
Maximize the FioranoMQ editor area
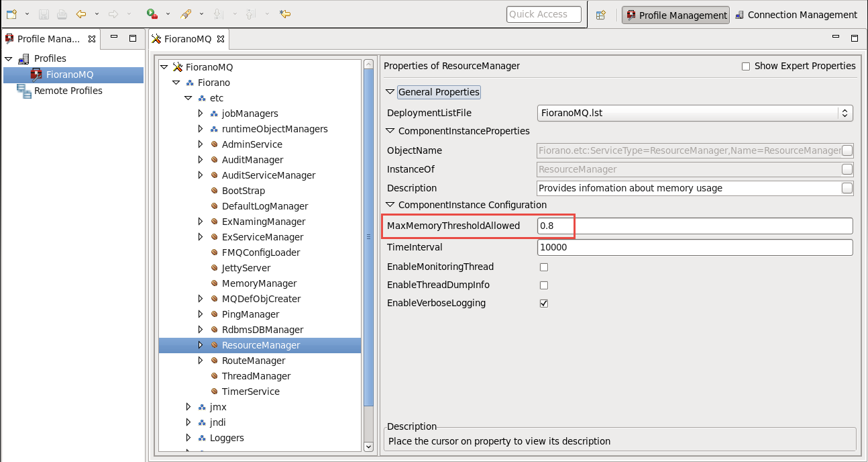pyautogui.click(x=855, y=38)
